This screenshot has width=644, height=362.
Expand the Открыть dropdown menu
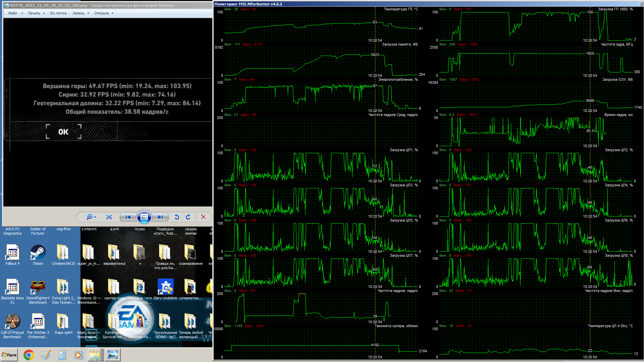pos(104,13)
